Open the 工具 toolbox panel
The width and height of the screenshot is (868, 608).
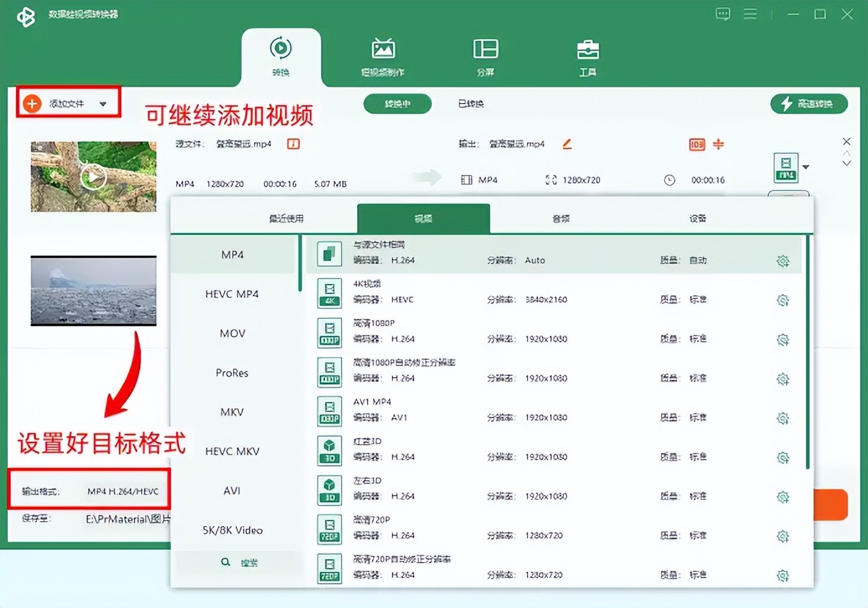tap(587, 56)
